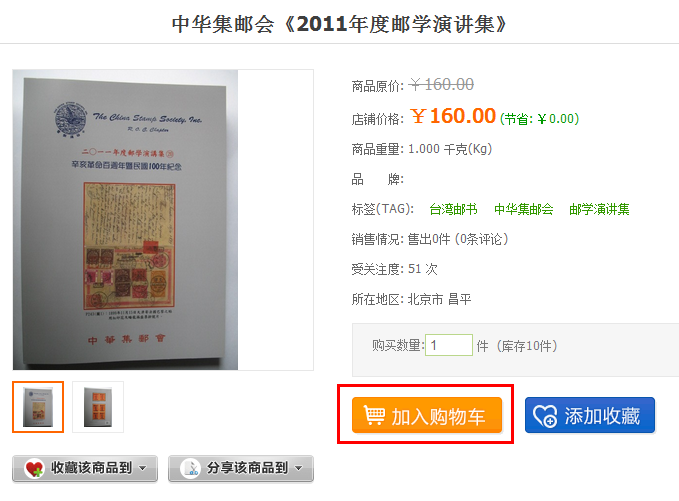
Task: Click the blue 添加收藏 button
Action: point(590,415)
